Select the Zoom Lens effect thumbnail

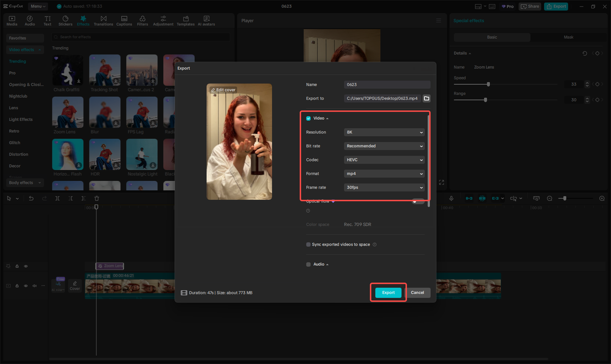(67, 112)
